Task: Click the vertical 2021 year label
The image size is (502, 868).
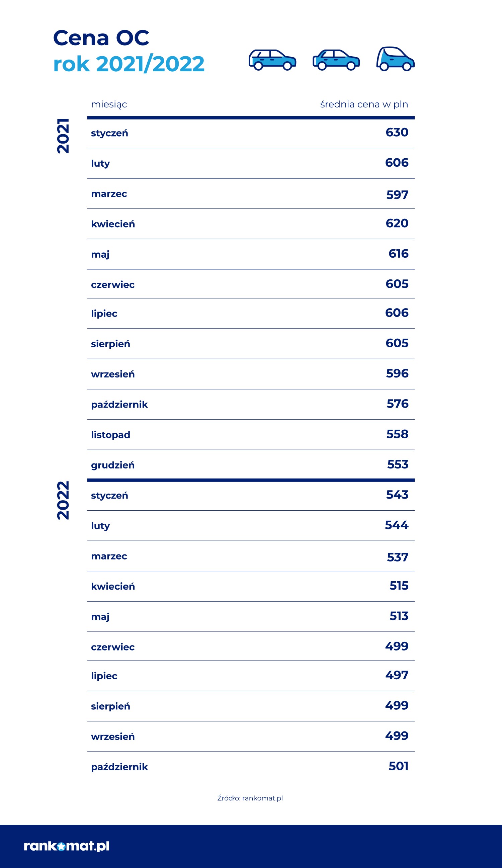Action: click(x=63, y=136)
